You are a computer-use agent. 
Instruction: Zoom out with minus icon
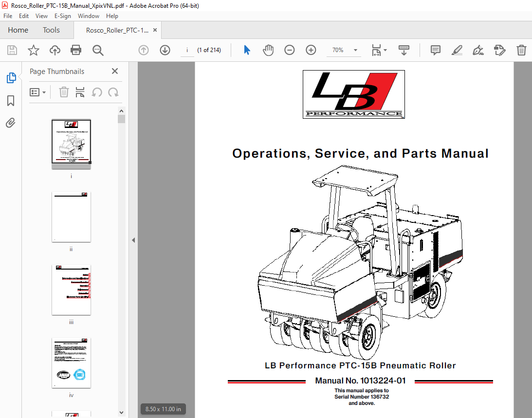click(290, 50)
